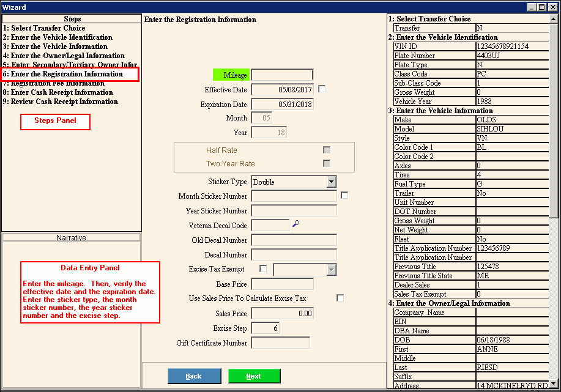This screenshot has width=561, height=392.
Task: Open the Sticker Type dropdown
Action: (x=331, y=182)
